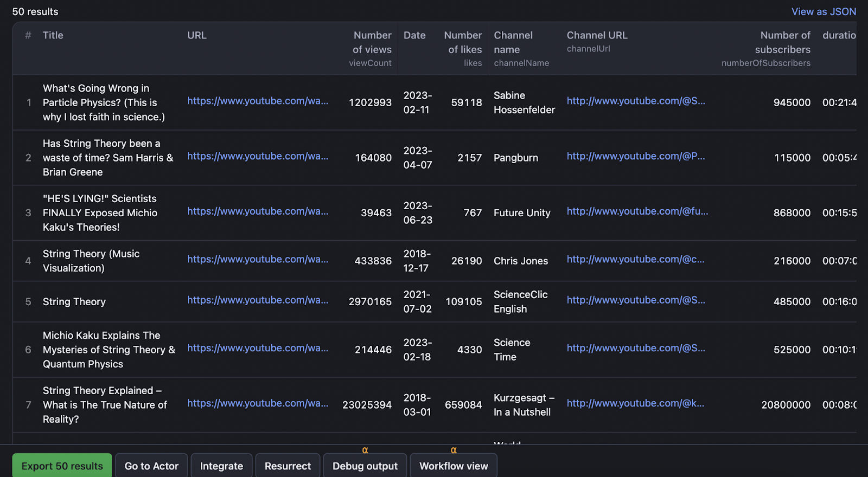Click the Resurrect button
Image resolution: width=868 pixels, height=477 pixels.
click(288, 466)
